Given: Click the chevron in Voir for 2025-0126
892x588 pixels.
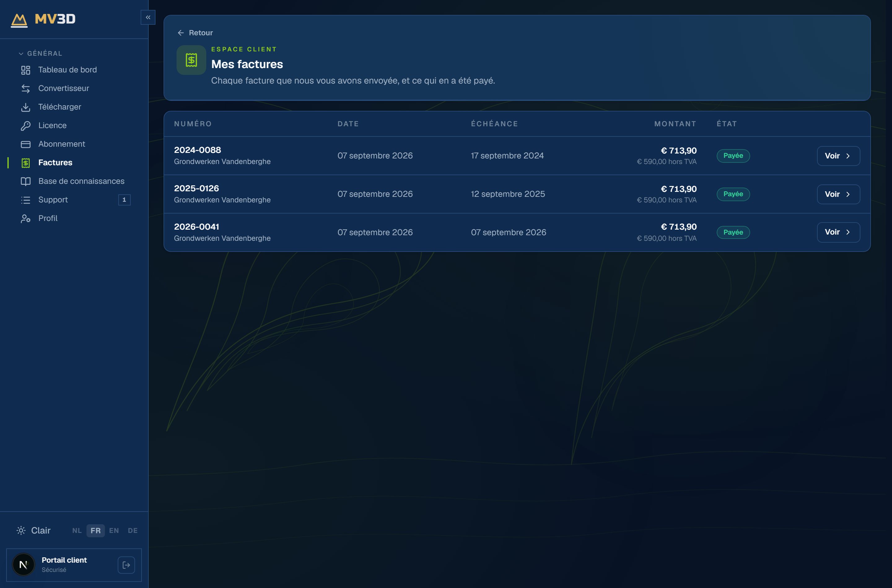Looking at the screenshot, I should point(848,194).
